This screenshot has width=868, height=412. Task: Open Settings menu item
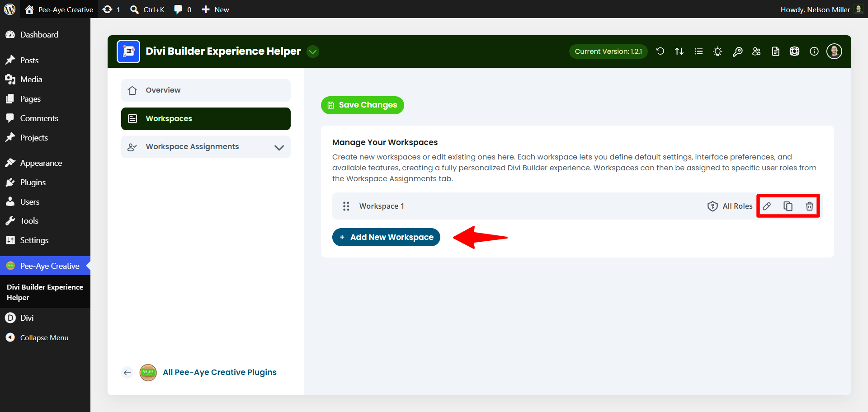45,240
